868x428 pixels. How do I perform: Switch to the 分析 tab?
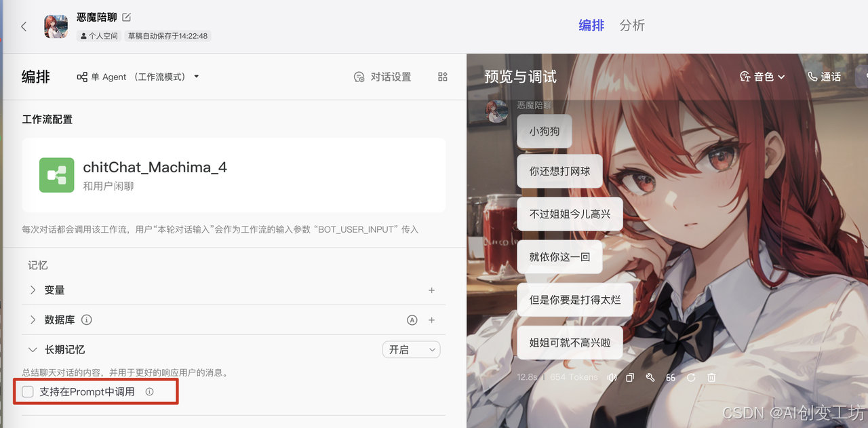pyautogui.click(x=632, y=25)
